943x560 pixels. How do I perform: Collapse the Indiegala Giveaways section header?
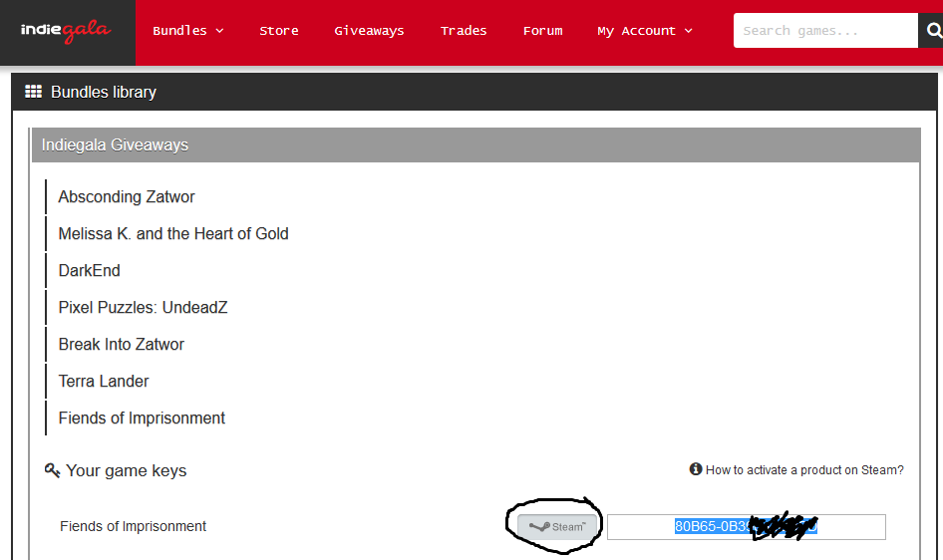click(x=474, y=144)
